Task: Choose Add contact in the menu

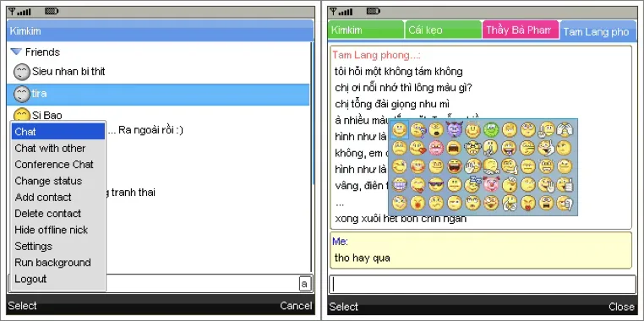Action: 58,198
